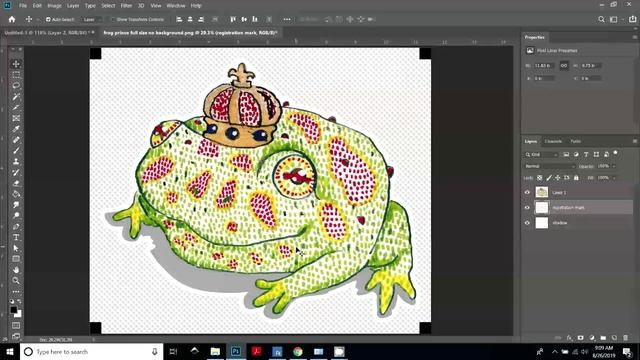The width and height of the screenshot is (640, 360).
Task: Click the Share icon at top right
Action: (632, 19)
